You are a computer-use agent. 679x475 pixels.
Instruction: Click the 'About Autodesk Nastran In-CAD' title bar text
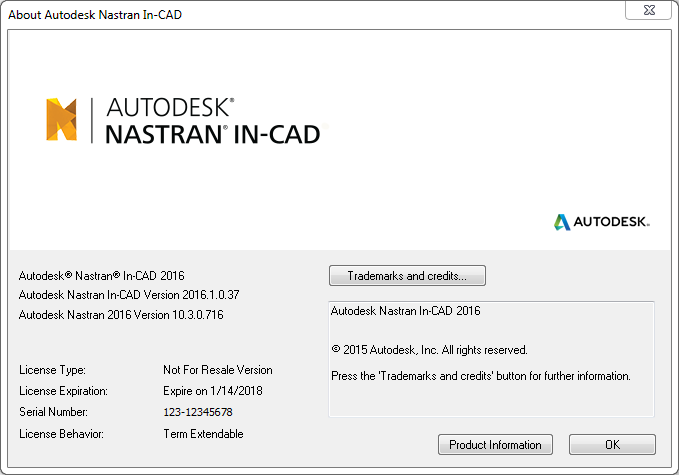[x=95, y=15]
